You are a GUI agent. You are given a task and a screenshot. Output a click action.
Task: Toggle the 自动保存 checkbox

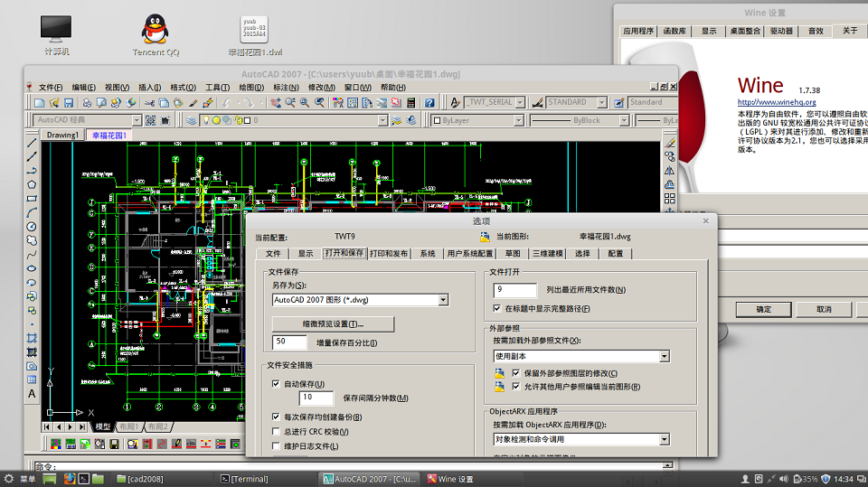click(276, 383)
